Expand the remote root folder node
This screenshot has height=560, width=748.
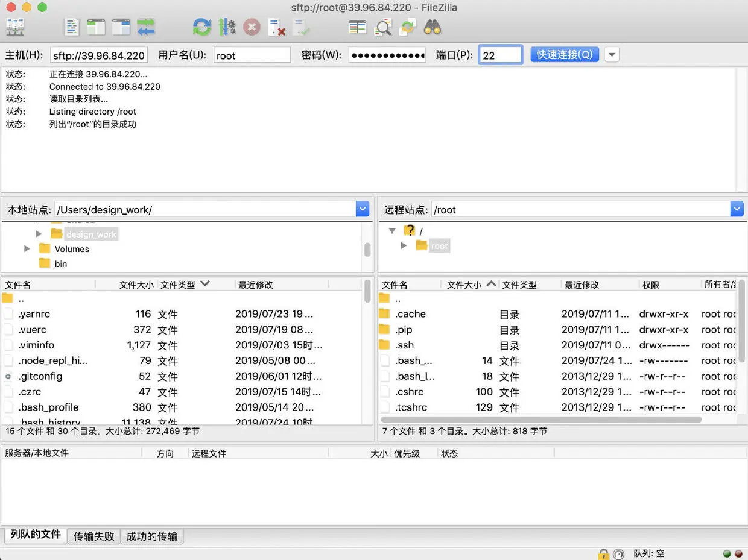(404, 245)
